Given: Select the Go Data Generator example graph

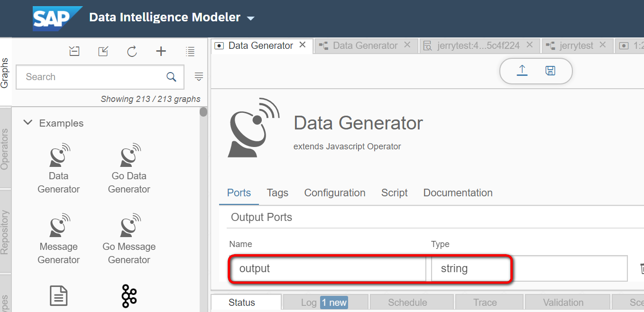Looking at the screenshot, I should [129, 169].
